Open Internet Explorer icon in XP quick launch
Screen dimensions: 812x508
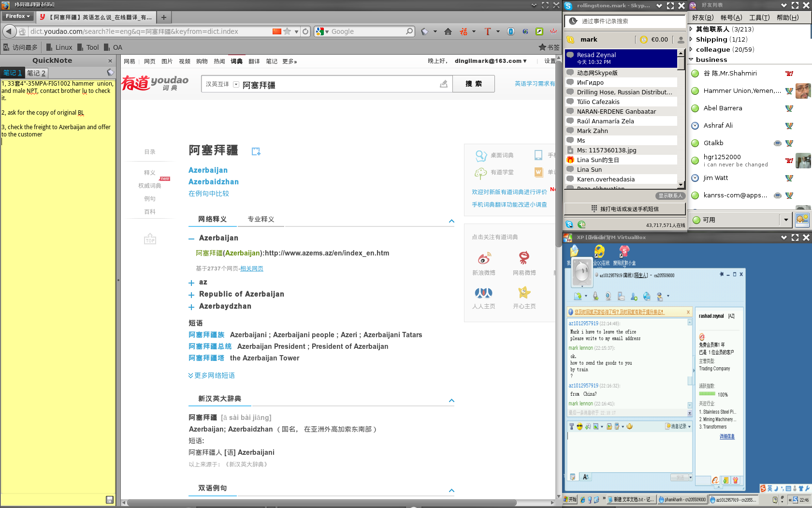click(x=583, y=500)
